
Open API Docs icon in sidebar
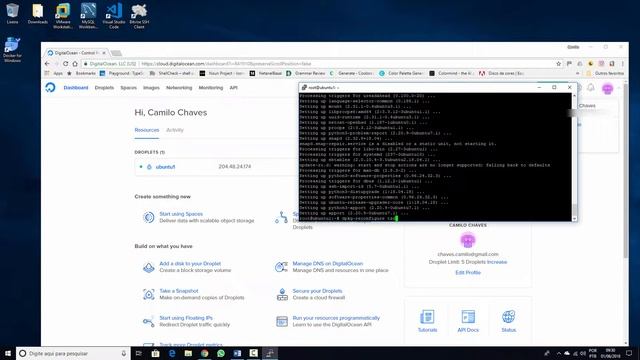point(468,317)
